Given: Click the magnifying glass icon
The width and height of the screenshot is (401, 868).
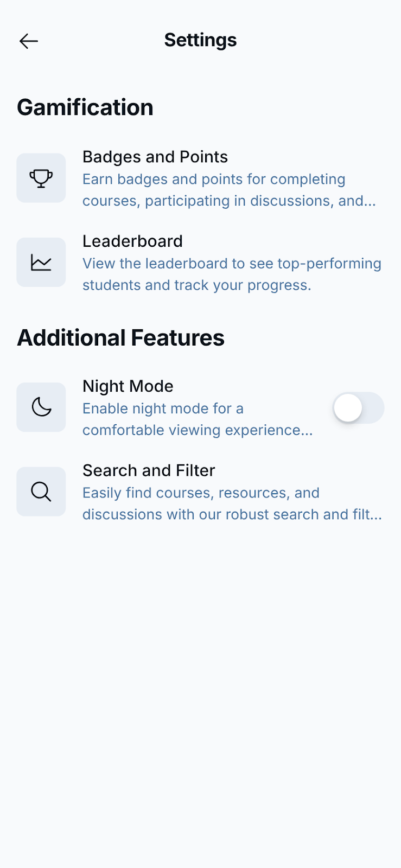Looking at the screenshot, I should click(x=41, y=492).
